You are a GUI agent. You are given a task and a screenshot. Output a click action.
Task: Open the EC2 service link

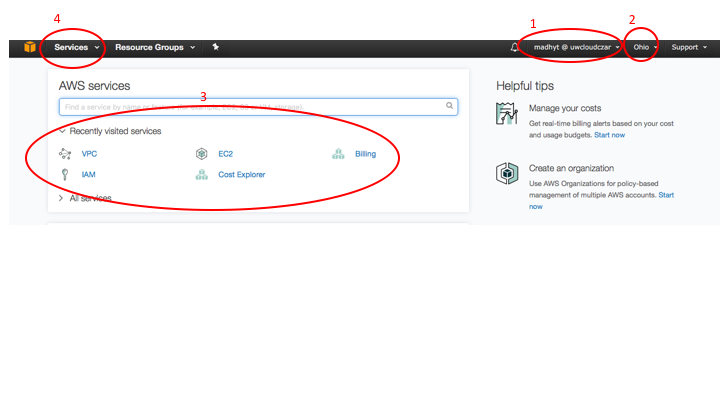[x=225, y=154]
